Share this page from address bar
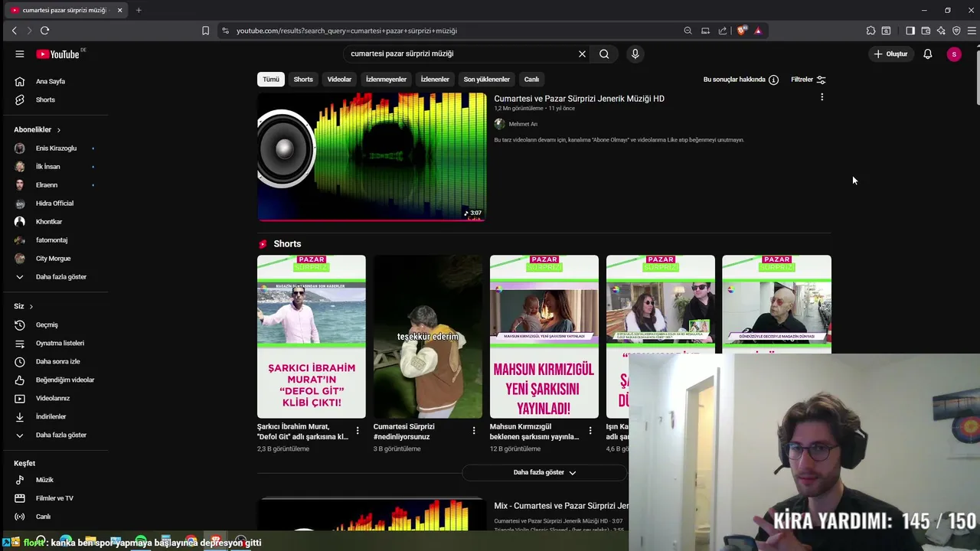Viewport: 980px width, 551px height. pos(723,31)
